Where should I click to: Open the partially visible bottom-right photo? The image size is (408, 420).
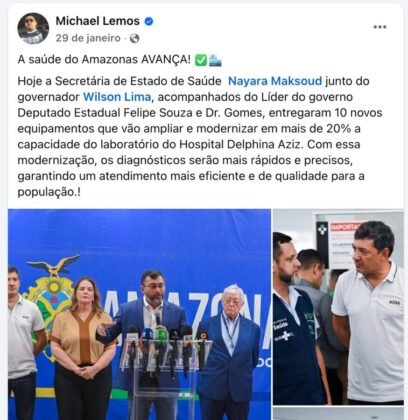click(x=338, y=414)
